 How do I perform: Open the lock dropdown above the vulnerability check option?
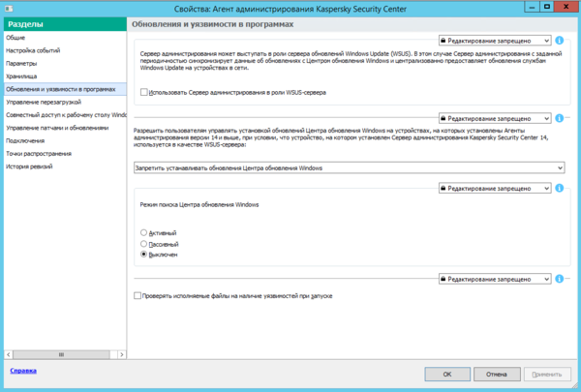pos(495,279)
